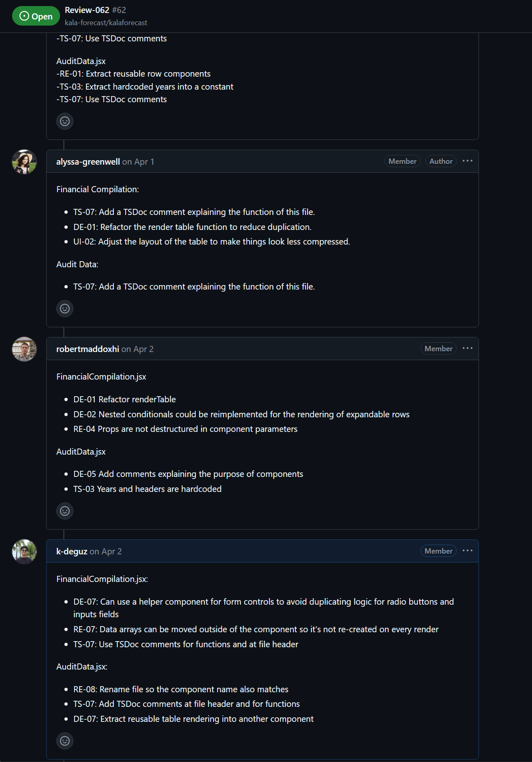
Task: Click the k-deguz username link
Action: click(x=72, y=552)
